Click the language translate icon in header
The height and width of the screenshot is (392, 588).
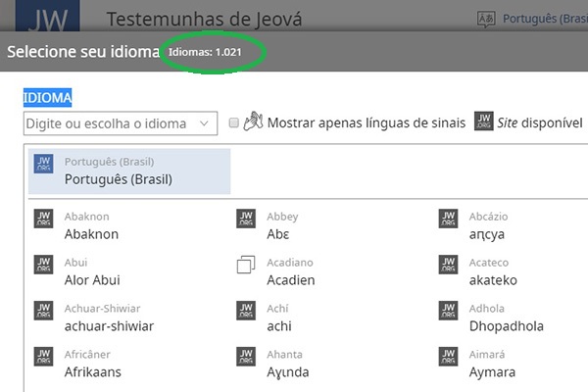(x=486, y=19)
